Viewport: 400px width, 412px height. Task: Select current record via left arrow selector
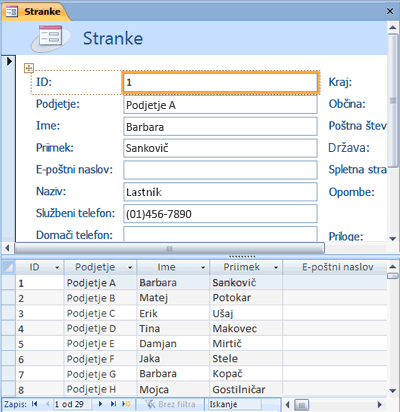pyautogui.click(x=9, y=61)
